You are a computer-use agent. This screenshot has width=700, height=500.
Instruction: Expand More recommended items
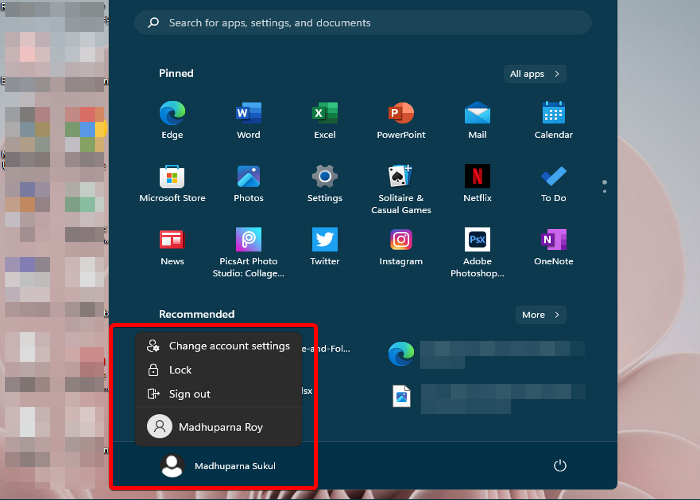click(x=541, y=315)
